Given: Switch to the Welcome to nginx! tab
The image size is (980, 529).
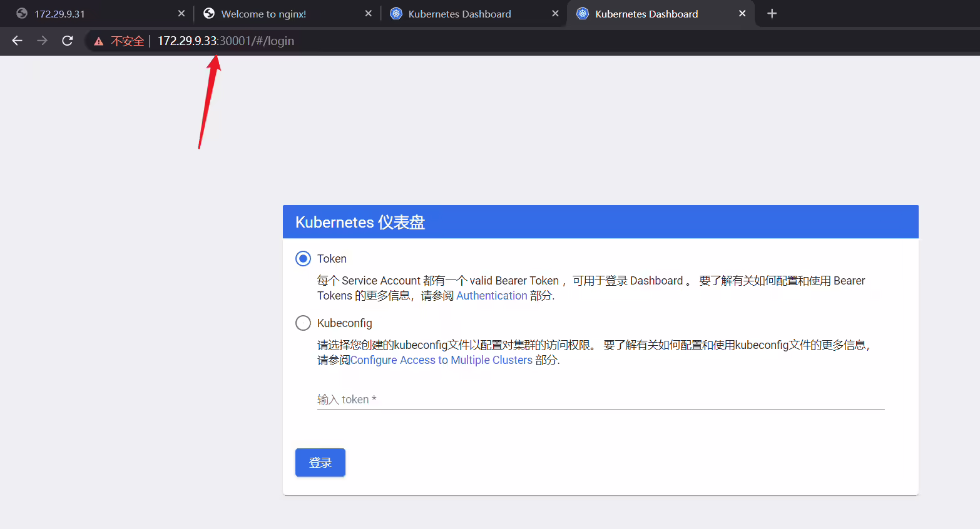Looking at the screenshot, I should coord(263,14).
